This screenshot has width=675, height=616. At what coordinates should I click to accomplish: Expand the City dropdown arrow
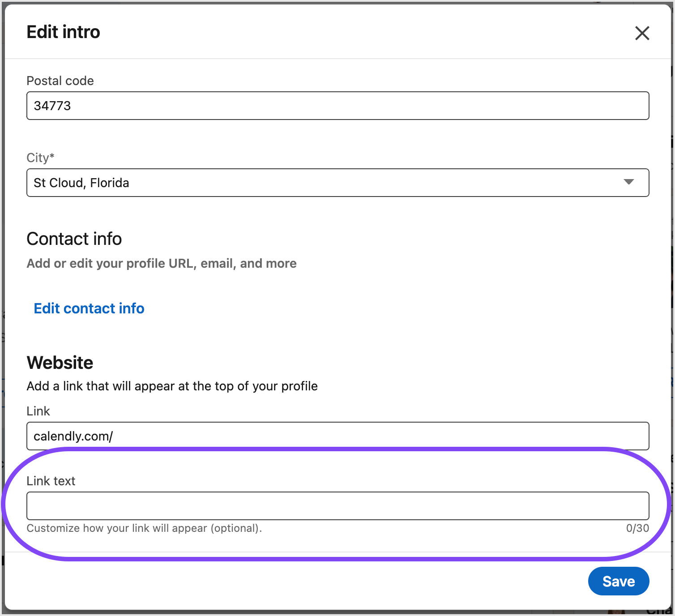pos(628,182)
